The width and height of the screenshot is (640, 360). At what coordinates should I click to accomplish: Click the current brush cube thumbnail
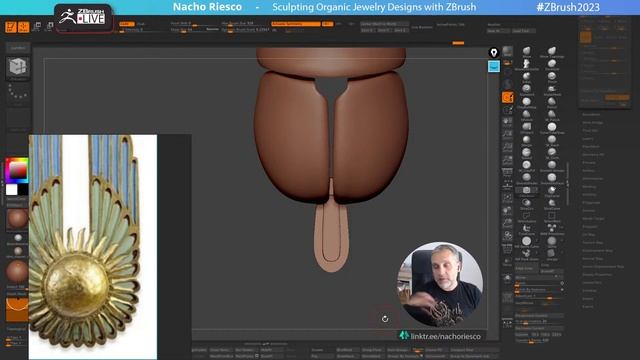point(18,68)
